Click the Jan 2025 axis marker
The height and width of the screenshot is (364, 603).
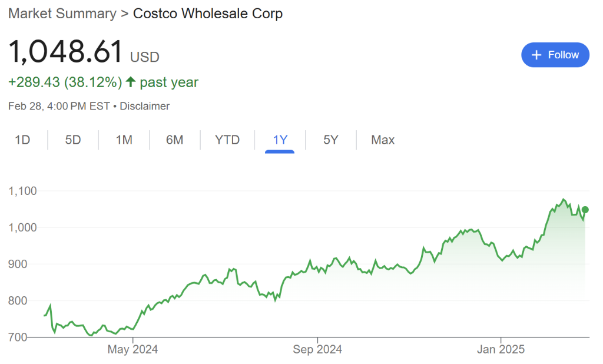501,349
